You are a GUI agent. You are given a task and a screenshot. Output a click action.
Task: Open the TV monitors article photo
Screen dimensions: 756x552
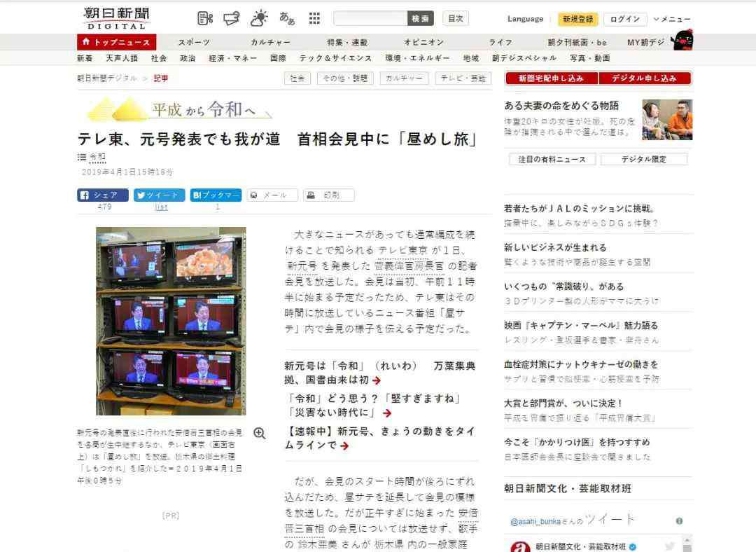171,321
